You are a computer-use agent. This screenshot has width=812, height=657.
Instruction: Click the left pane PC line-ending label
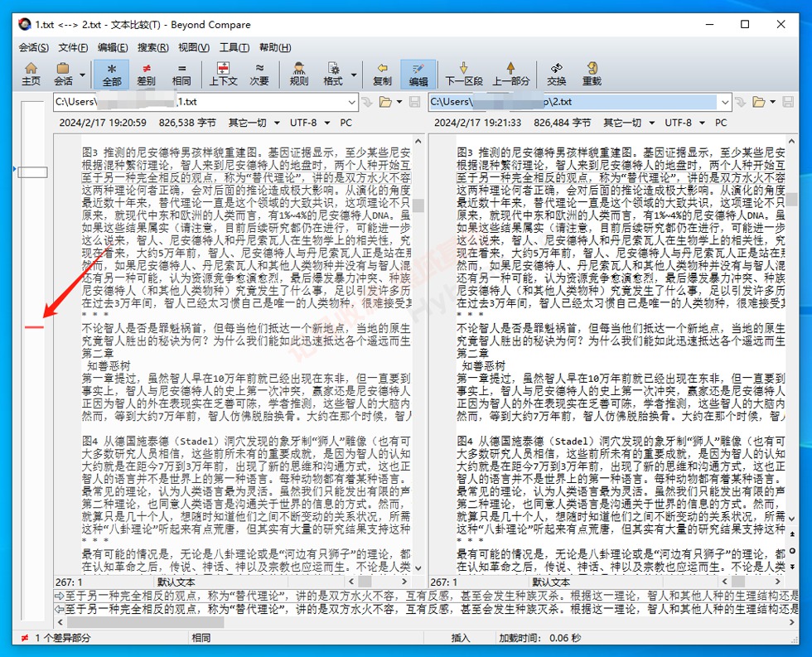click(346, 123)
